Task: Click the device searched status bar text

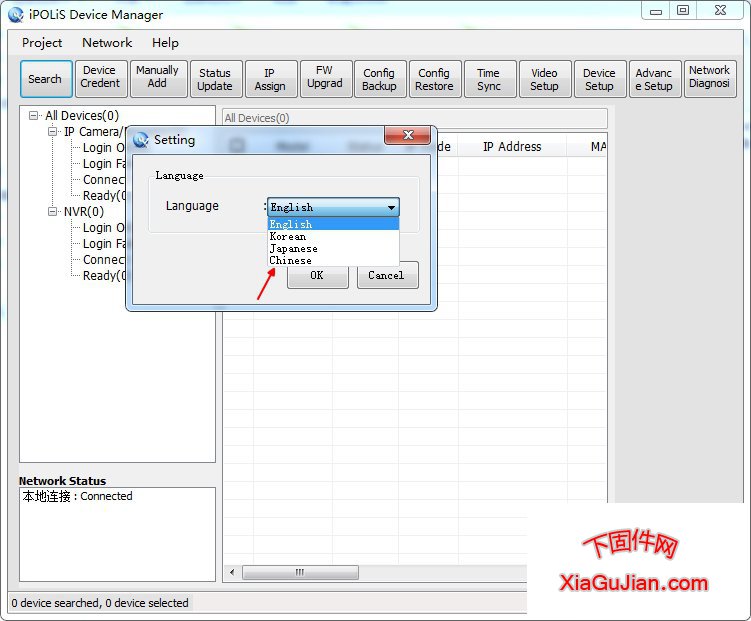Action: pos(100,603)
